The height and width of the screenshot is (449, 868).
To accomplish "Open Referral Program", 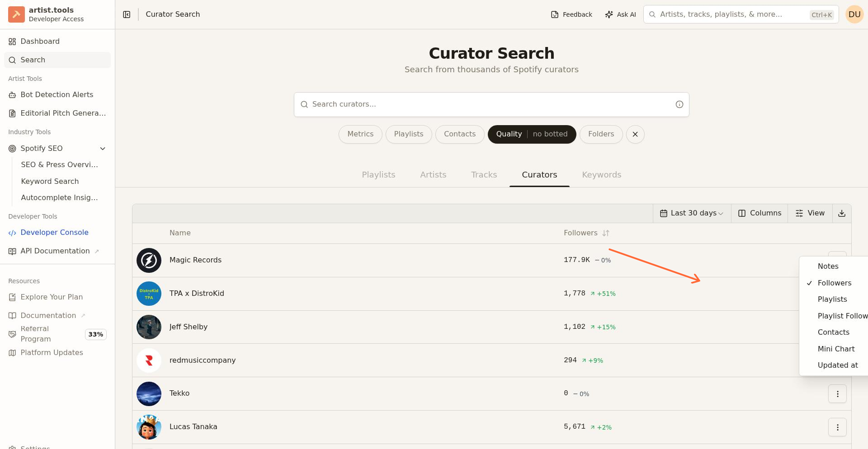I will click(36, 334).
